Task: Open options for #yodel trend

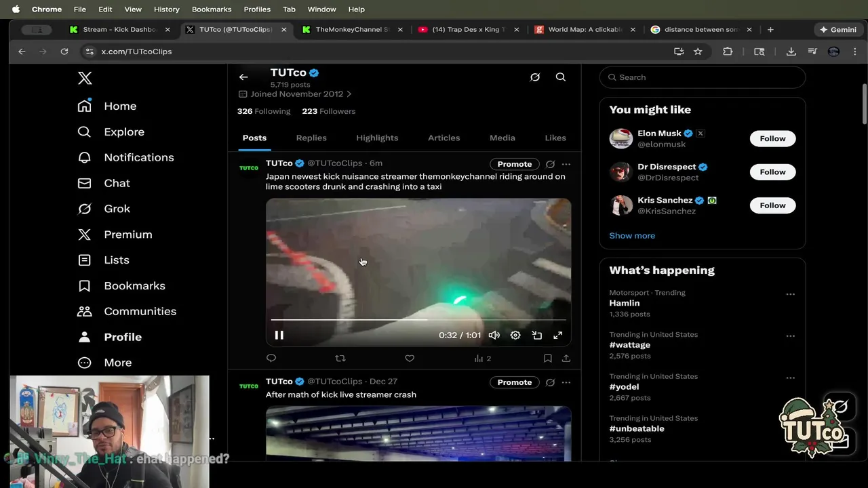Action: (790, 378)
